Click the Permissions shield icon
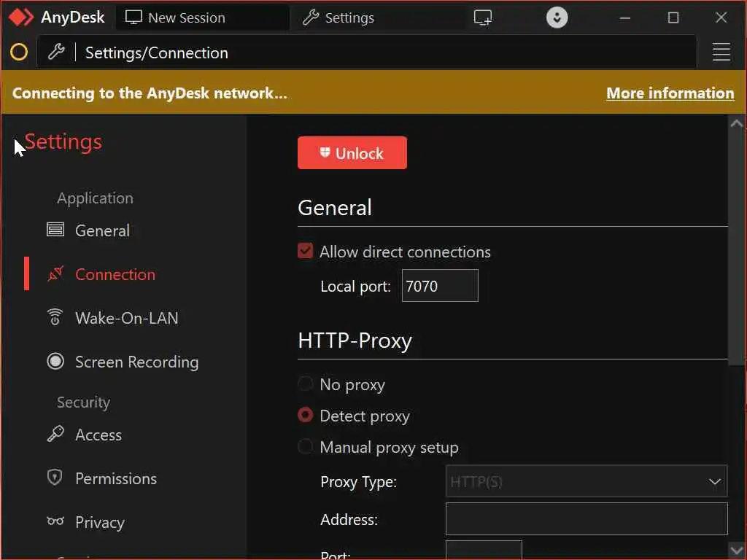 click(x=55, y=478)
